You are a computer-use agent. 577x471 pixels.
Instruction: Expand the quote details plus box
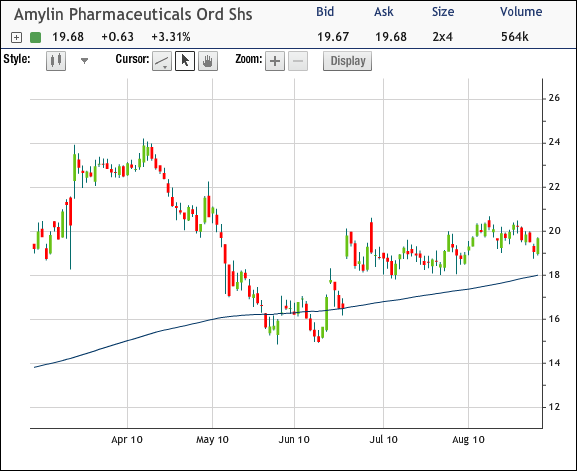click(17, 37)
